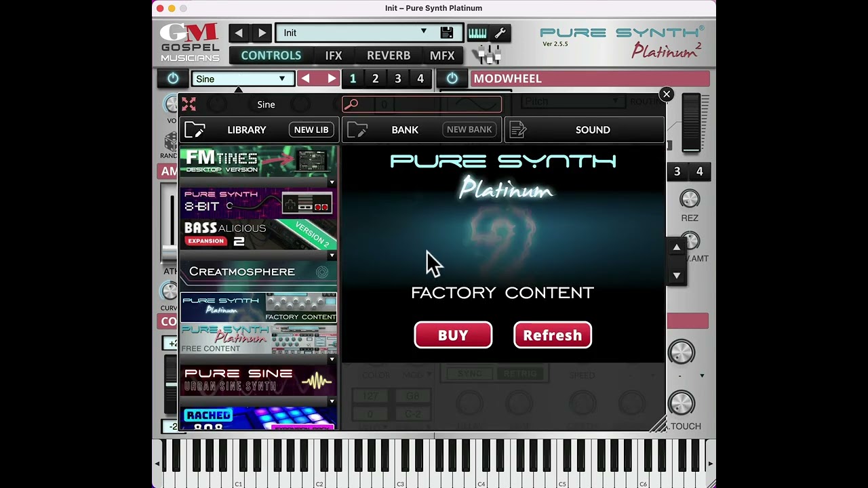Viewport: 868px width, 488px height.
Task: Switch to the REVERB tab
Action: pos(389,56)
